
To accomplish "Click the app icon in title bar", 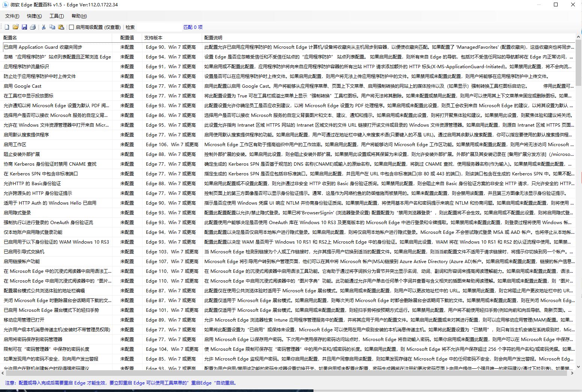I will 6,4.
